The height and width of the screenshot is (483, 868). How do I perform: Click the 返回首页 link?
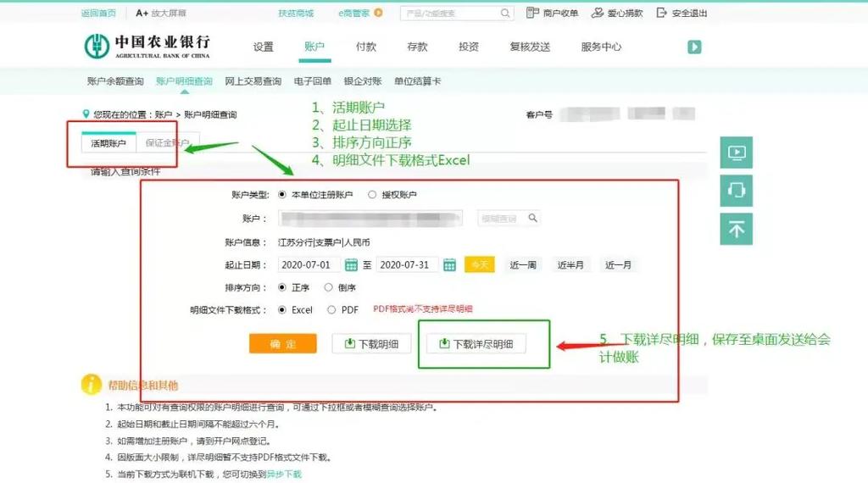tap(98, 13)
